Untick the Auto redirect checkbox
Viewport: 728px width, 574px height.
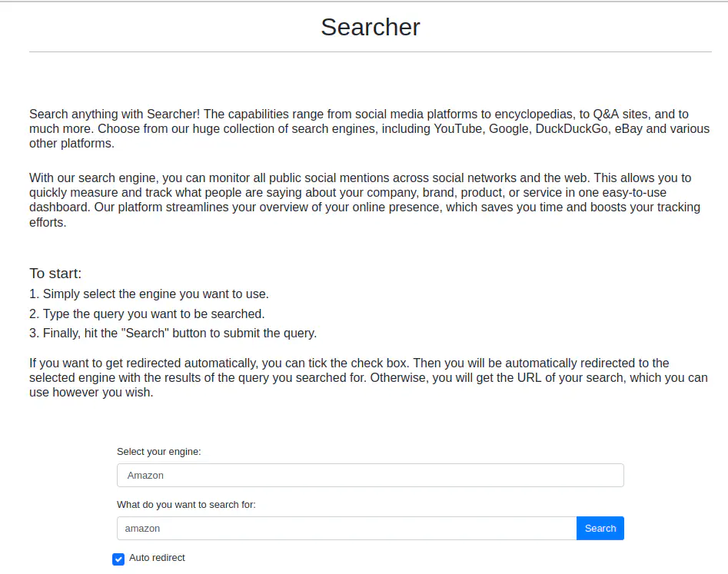pos(118,559)
